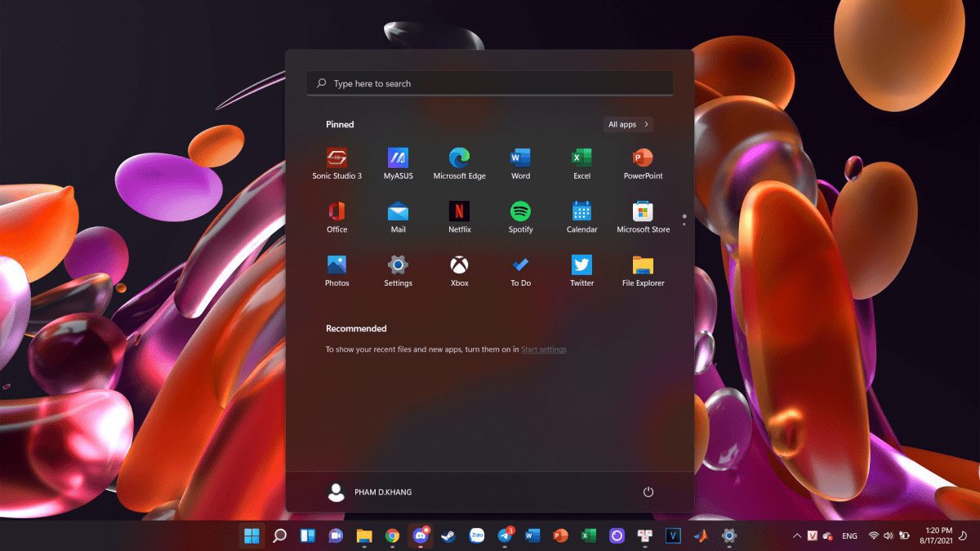Launch the pinned Word app
Image resolution: width=980 pixels, height=551 pixels.
[520, 163]
